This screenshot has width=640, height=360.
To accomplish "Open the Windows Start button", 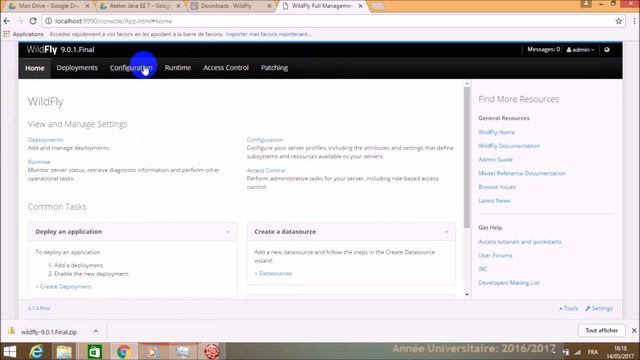I will (10, 351).
